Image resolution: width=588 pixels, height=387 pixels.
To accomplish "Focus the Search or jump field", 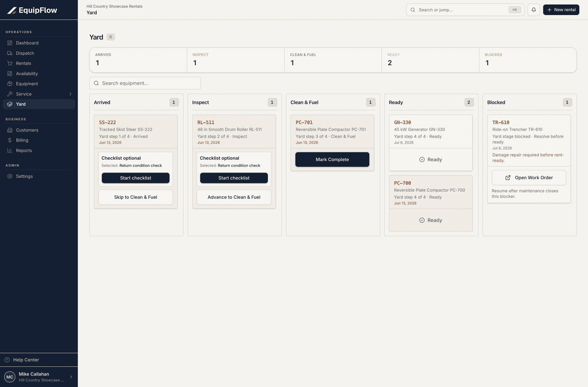I will (465, 10).
